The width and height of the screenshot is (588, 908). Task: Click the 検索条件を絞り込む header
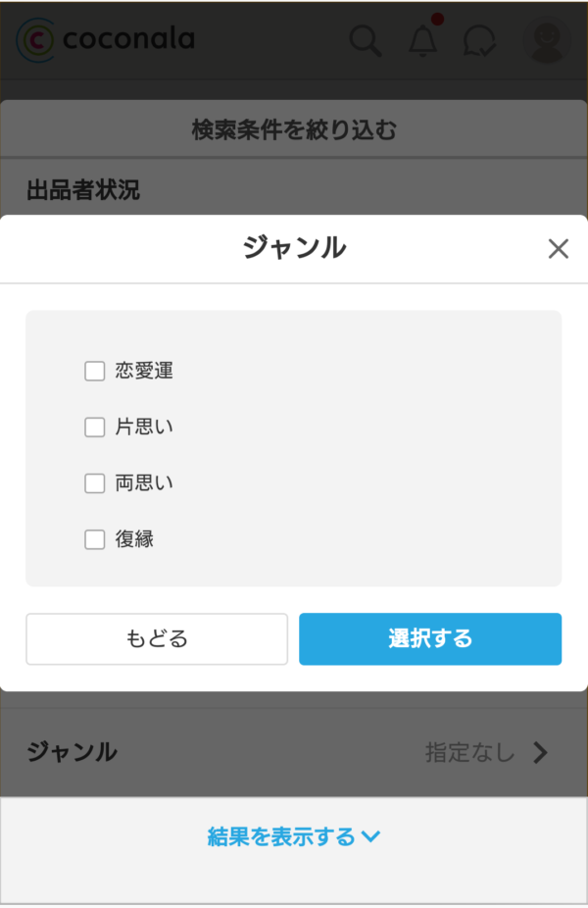tap(294, 129)
